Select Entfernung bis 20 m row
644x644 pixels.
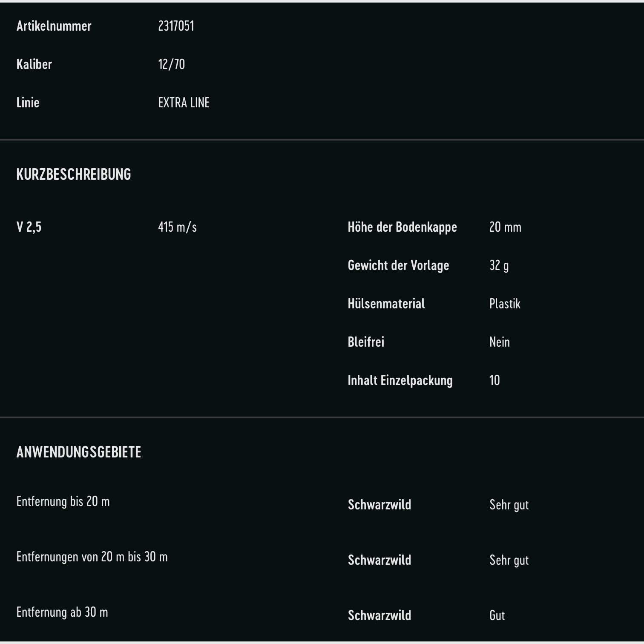[x=63, y=502]
